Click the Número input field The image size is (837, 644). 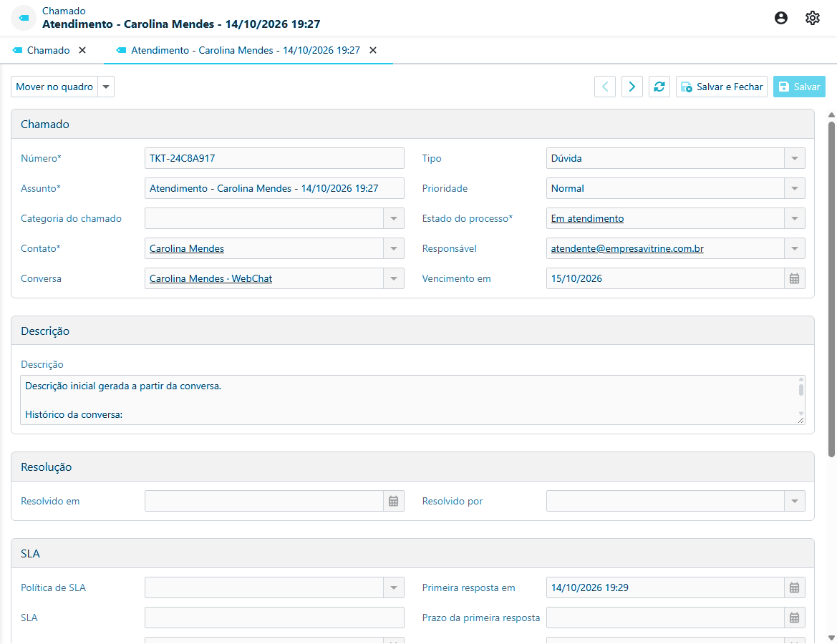pos(274,158)
